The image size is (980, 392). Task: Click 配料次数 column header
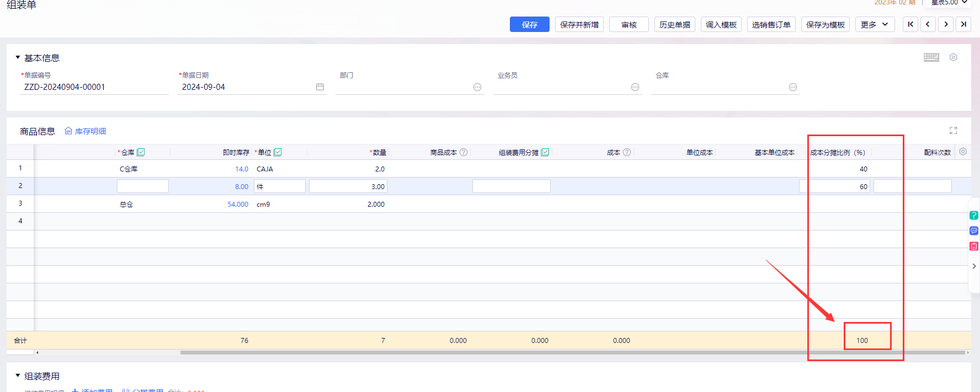tap(938, 153)
